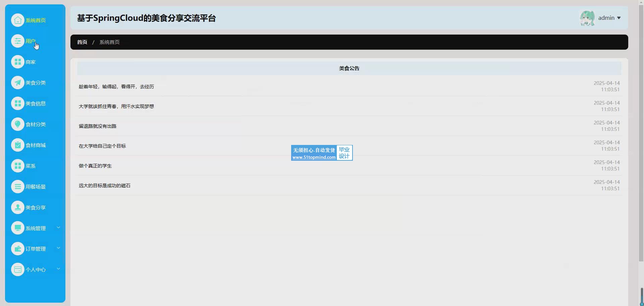Click the admin avatar image
Image resolution: width=644 pixels, height=306 pixels.
(x=587, y=18)
